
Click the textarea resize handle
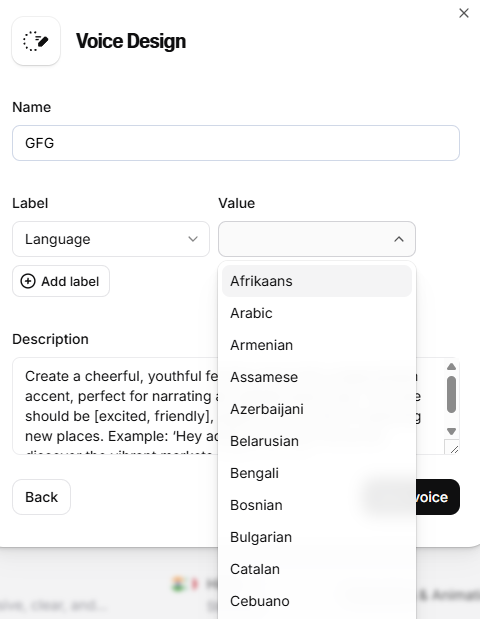pos(454,449)
